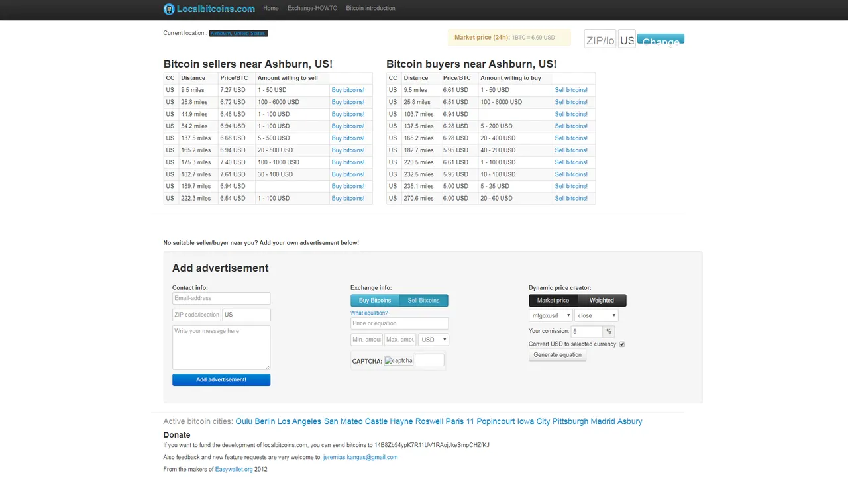
Task: Click Buy bitcoins! for the 189.7 miles seller
Action: tap(348, 186)
